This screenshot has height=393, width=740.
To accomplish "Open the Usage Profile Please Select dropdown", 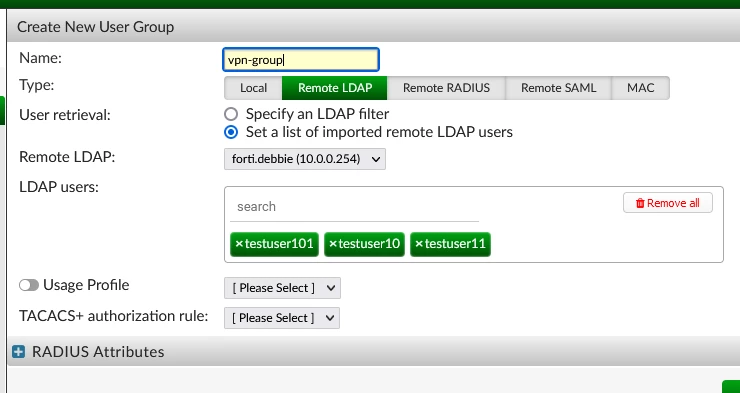I will (282, 288).
